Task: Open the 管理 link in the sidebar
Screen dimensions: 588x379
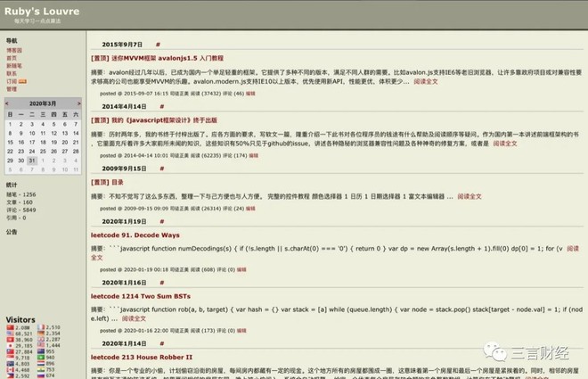Action: (12, 89)
